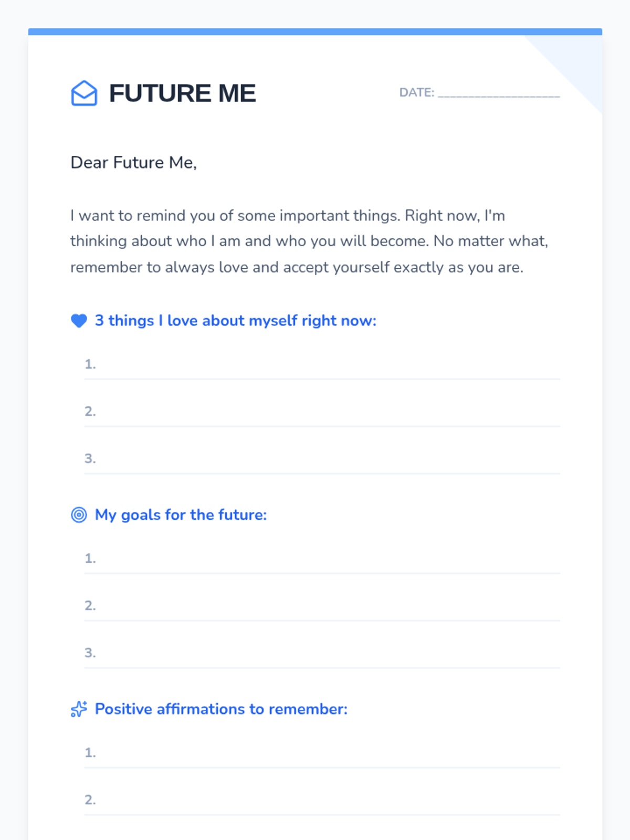Click the sparkles icon beside the affirmations heading
Image resolution: width=630 pixels, height=840 pixels.
[79, 709]
